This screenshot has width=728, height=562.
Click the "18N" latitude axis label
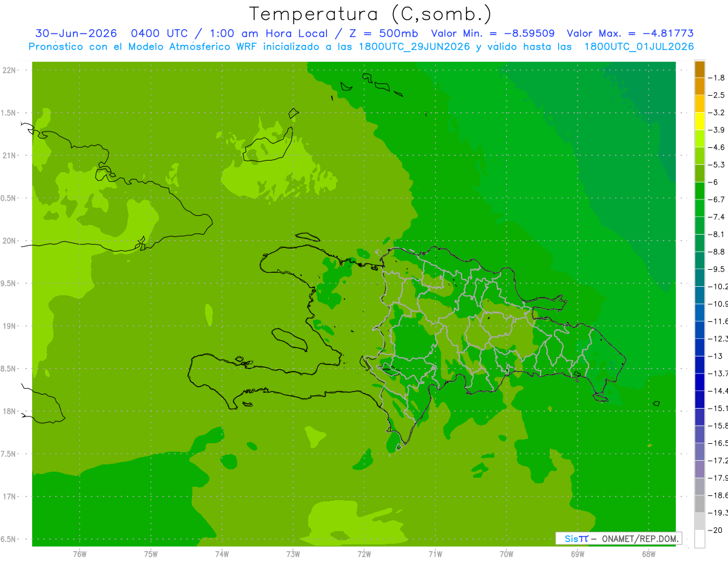click(9, 412)
